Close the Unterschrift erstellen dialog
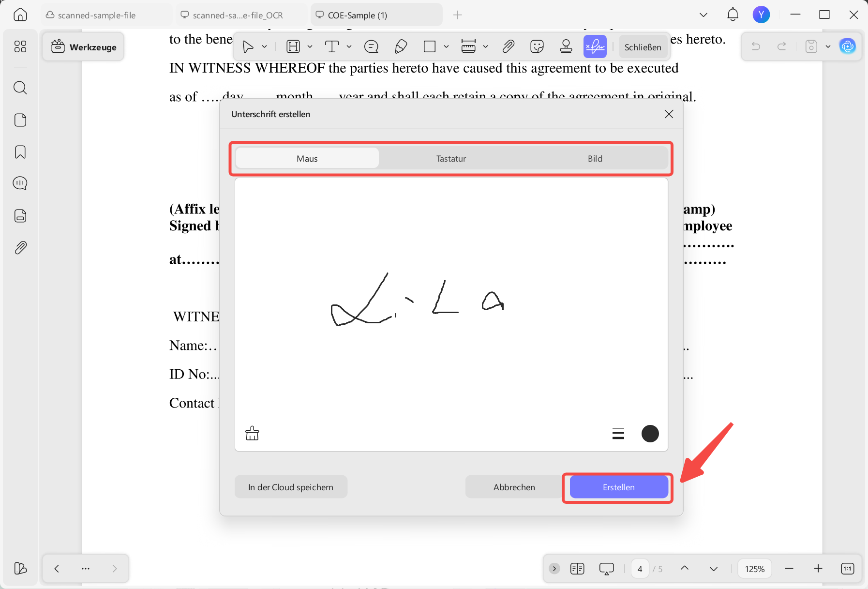Screen dimensions: 868x589 (x=669, y=114)
